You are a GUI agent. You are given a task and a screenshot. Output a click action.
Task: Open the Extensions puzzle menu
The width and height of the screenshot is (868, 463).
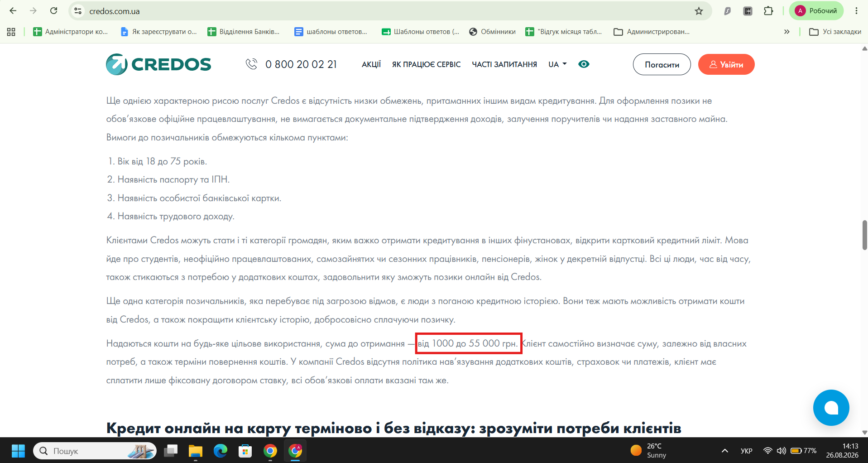pyautogui.click(x=768, y=11)
